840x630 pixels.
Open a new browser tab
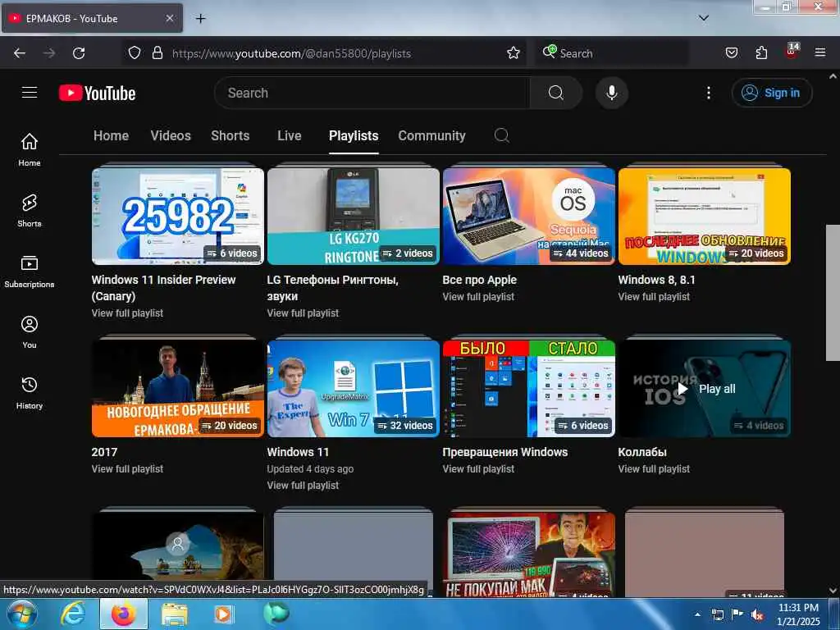click(200, 19)
